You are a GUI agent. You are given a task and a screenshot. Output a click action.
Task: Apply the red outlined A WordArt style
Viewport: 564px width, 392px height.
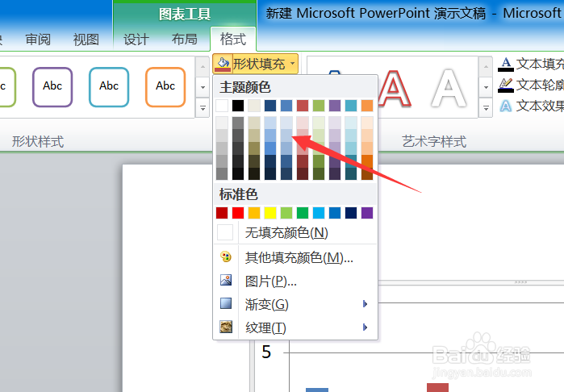pyautogui.click(x=395, y=88)
